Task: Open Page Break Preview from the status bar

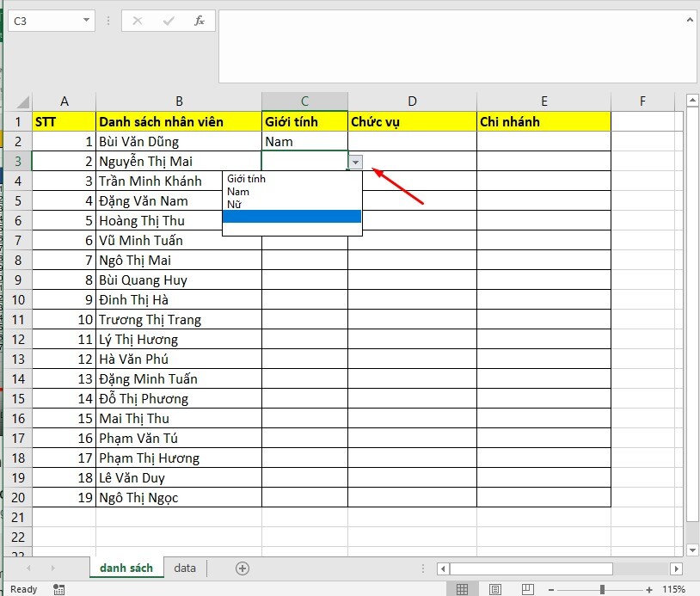Action: [525, 590]
